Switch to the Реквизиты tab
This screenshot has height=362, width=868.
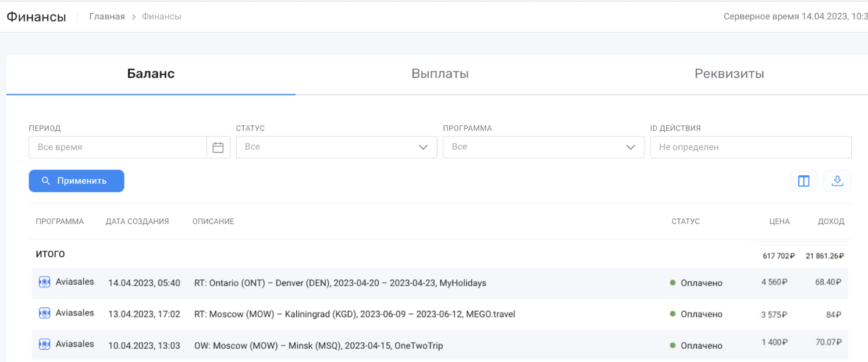729,74
